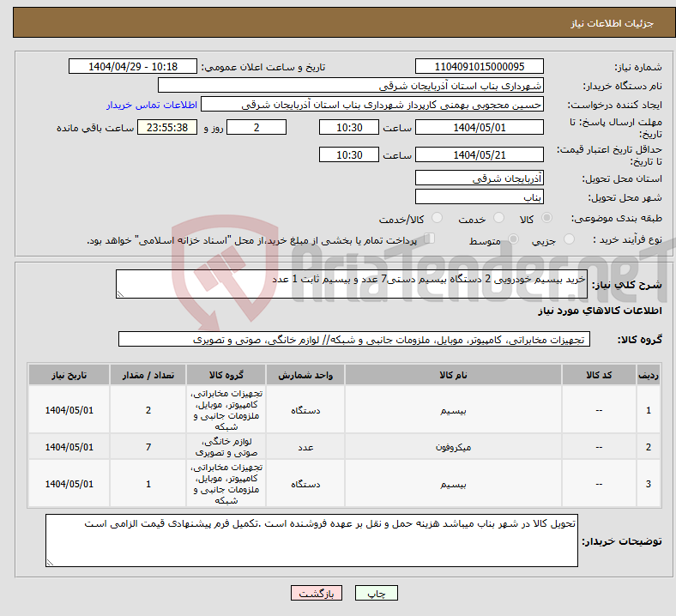Viewport: 676px width, 616px height.
Task: Click the گروه کالا field
Action: tap(354, 339)
